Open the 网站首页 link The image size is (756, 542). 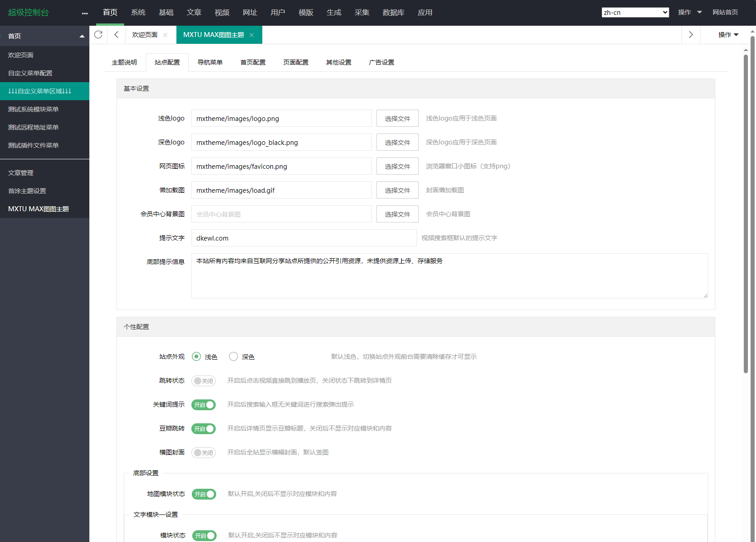click(725, 12)
